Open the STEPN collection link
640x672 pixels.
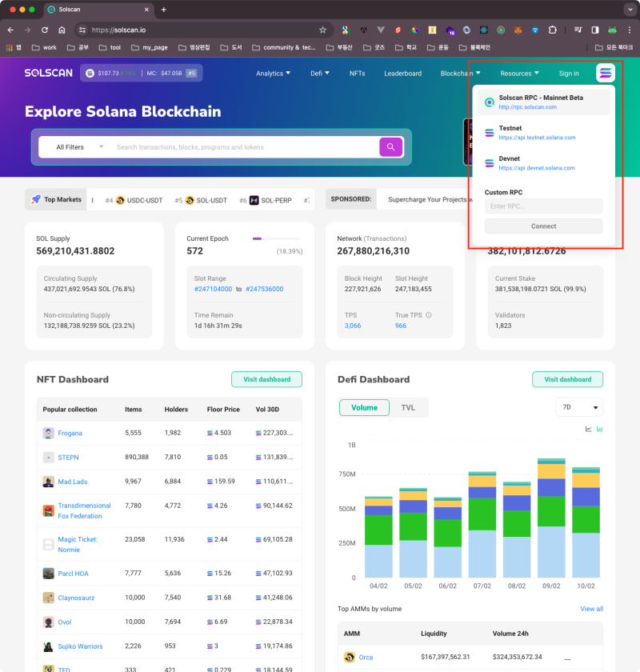pos(68,458)
